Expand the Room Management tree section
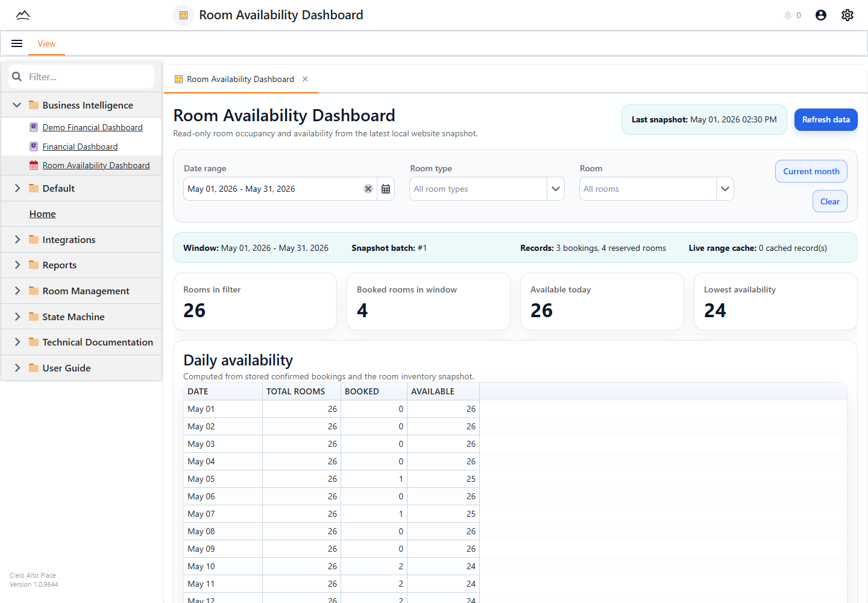This screenshot has height=603, width=868. click(x=17, y=291)
